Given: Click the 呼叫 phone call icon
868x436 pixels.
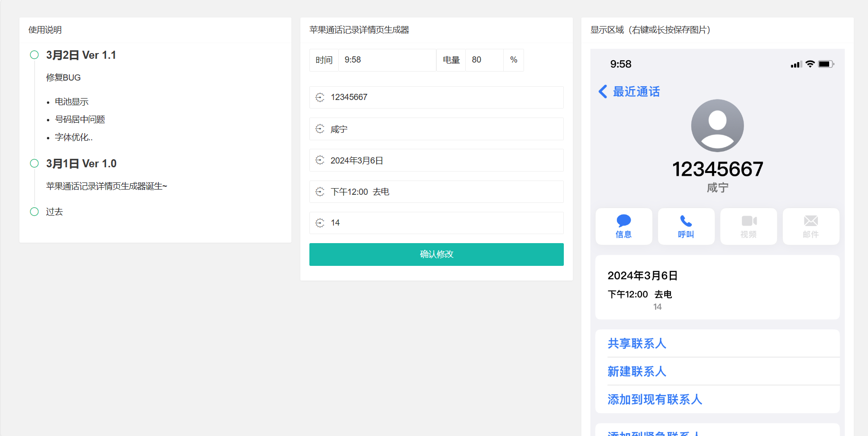Looking at the screenshot, I should coord(686,221).
